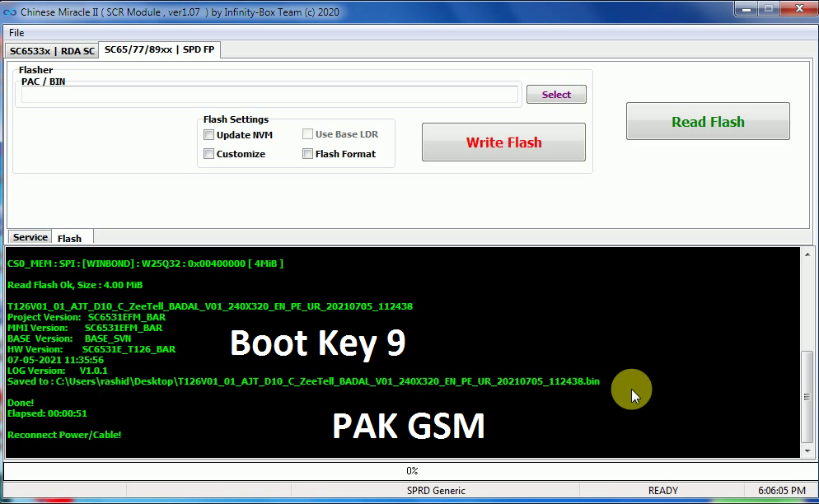
Task: Enable the Update NVM checkbox
Action: [209, 135]
